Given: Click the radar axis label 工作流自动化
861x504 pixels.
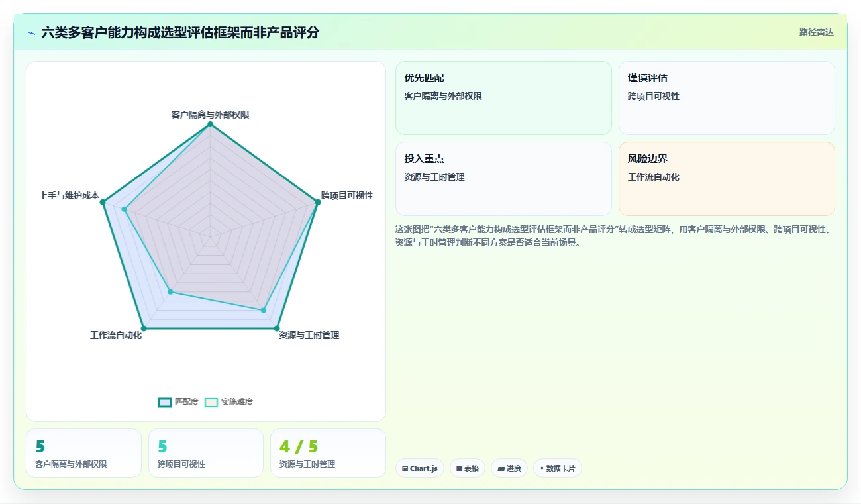Looking at the screenshot, I should (116, 336).
